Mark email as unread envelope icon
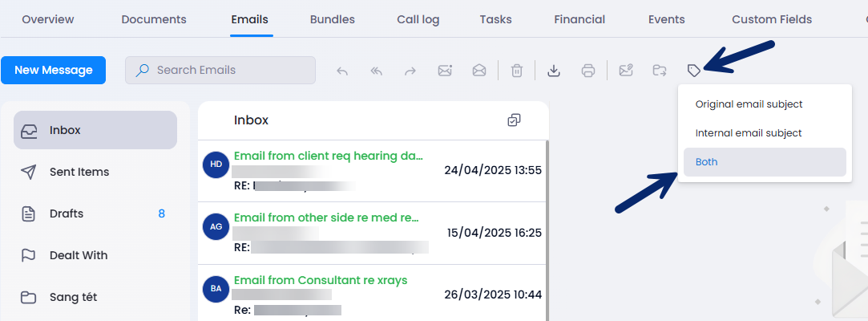The image size is (868, 321). click(x=445, y=71)
